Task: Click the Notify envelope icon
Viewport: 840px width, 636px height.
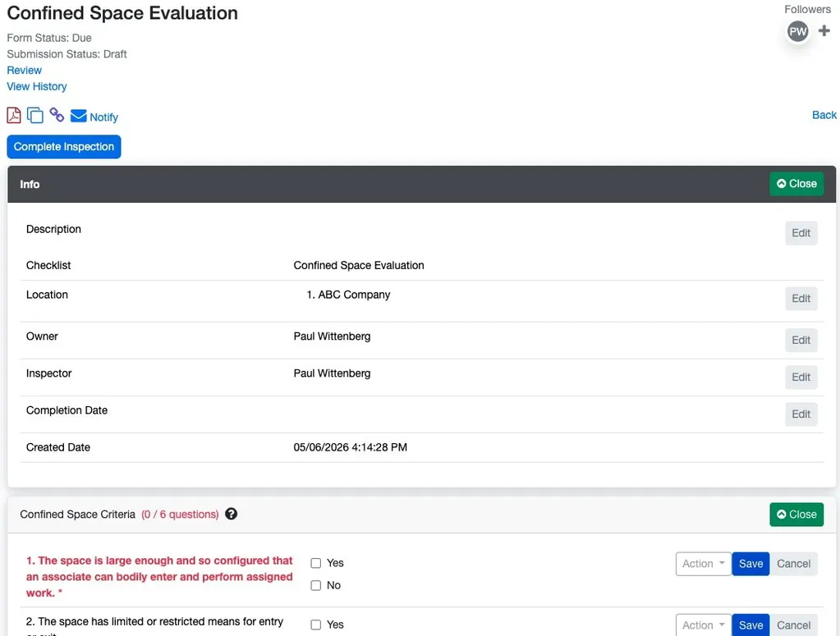Action: pos(78,116)
